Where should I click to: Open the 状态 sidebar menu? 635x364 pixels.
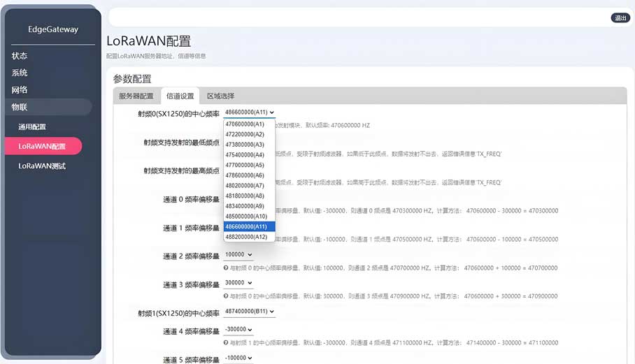20,56
